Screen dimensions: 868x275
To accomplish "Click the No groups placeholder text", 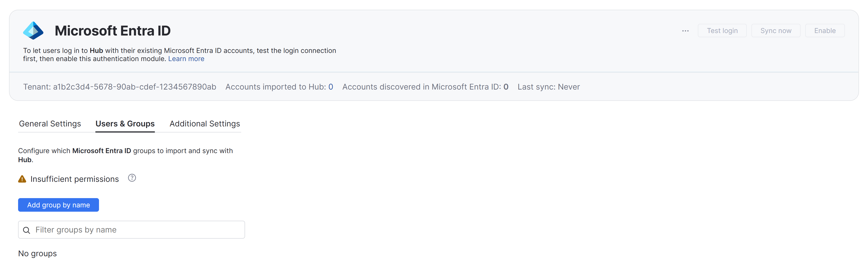I will 37,254.
